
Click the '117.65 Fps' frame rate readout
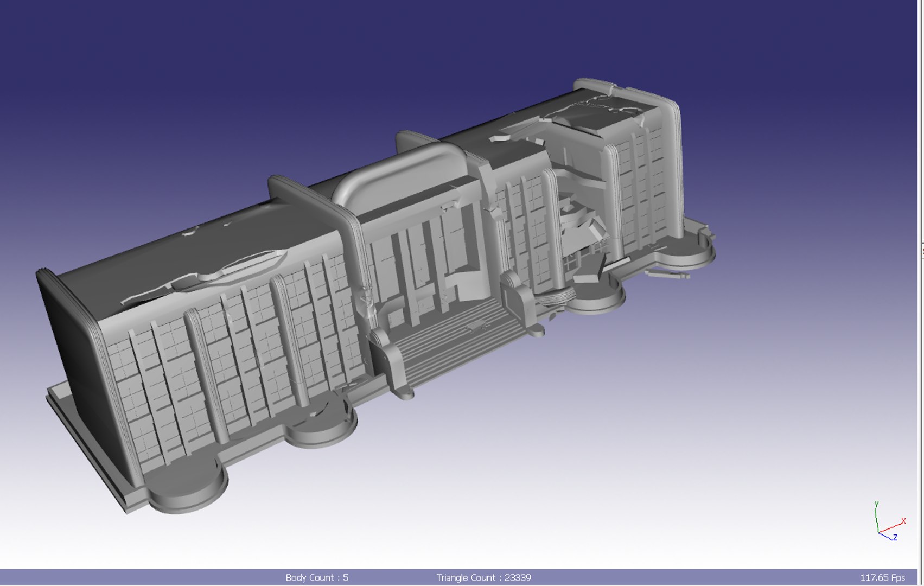(x=882, y=578)
